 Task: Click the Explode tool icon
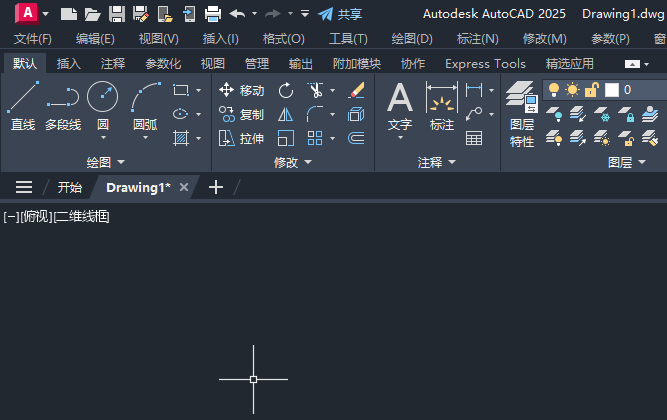[x=356, y=114]
